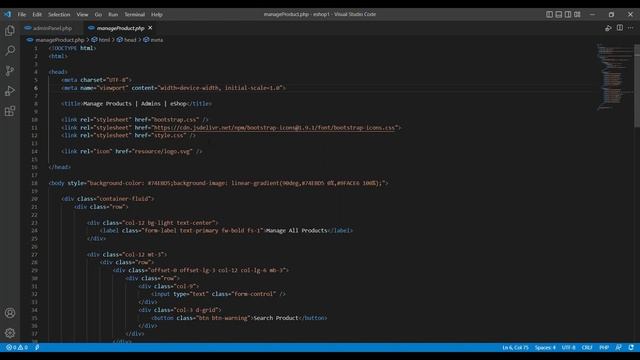Click the editor actions icon beside split editor

tap(608, 28)
